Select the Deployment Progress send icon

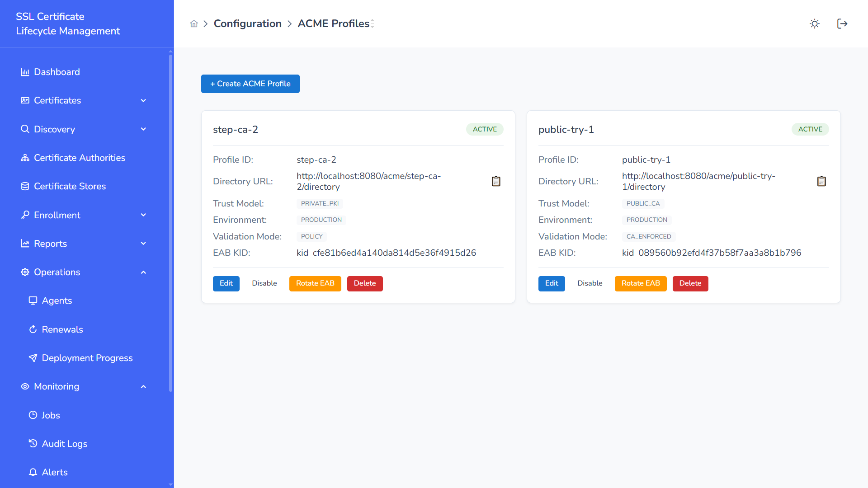[32, 357]
